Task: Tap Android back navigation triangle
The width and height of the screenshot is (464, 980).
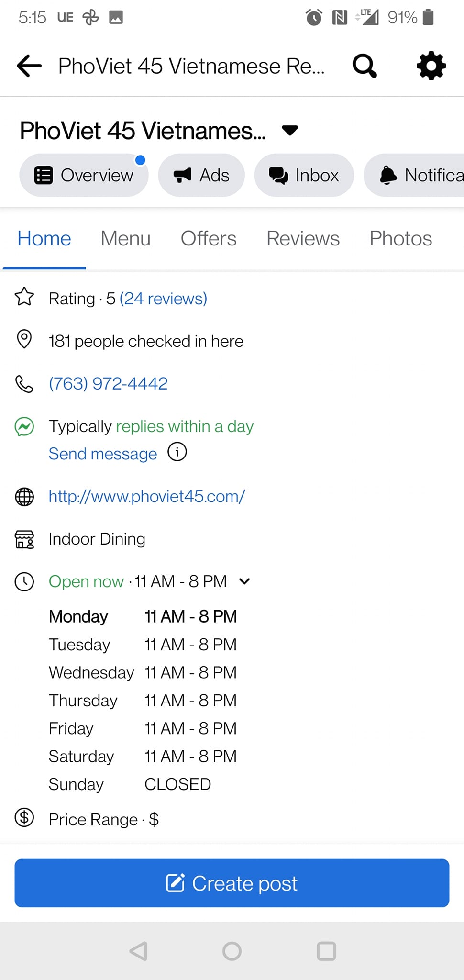Action: coord(138,951)
